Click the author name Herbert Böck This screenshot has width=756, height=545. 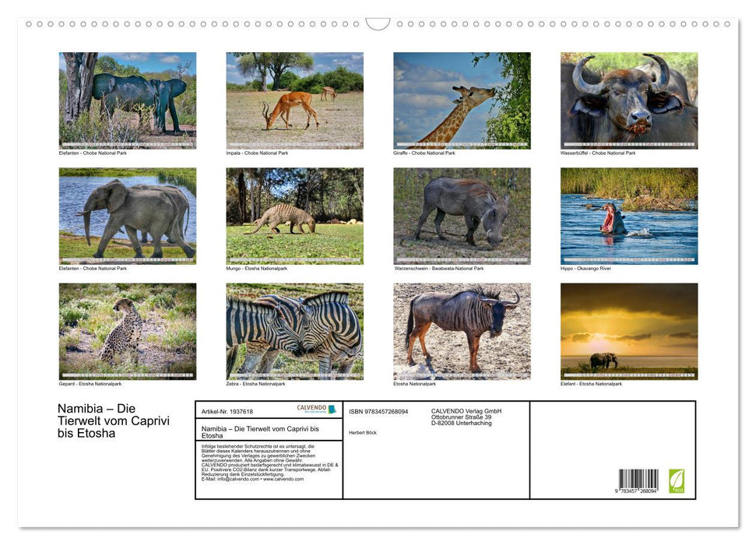362,433
